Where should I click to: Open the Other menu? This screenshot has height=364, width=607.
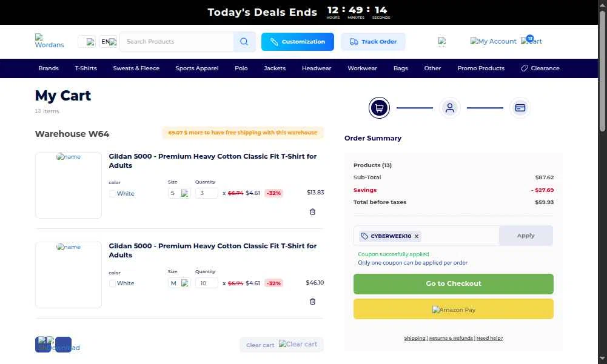(432, 68)
